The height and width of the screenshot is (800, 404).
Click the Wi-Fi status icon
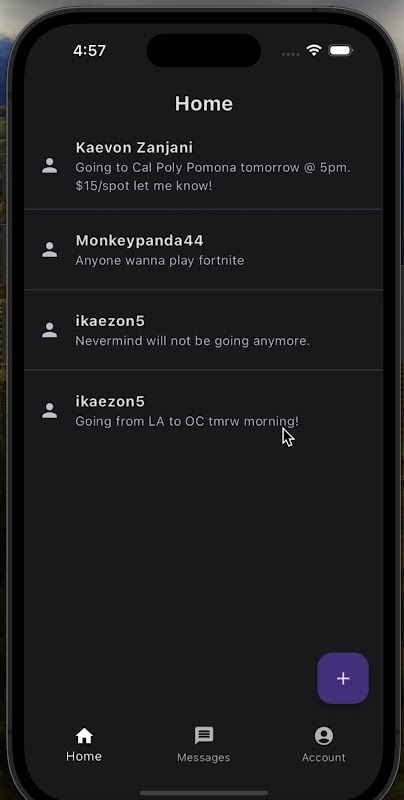[x=314, y=50]
